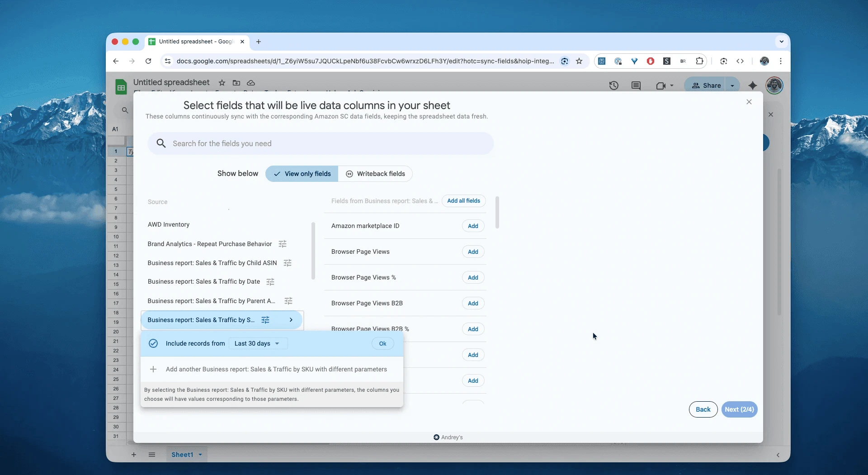
Task: Open Gemini sparkle icon
Action: click(753, 85)
